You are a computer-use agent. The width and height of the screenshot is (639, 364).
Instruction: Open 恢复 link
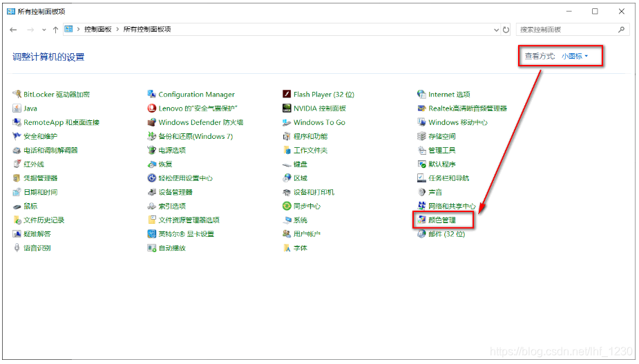tap(166, 164)
